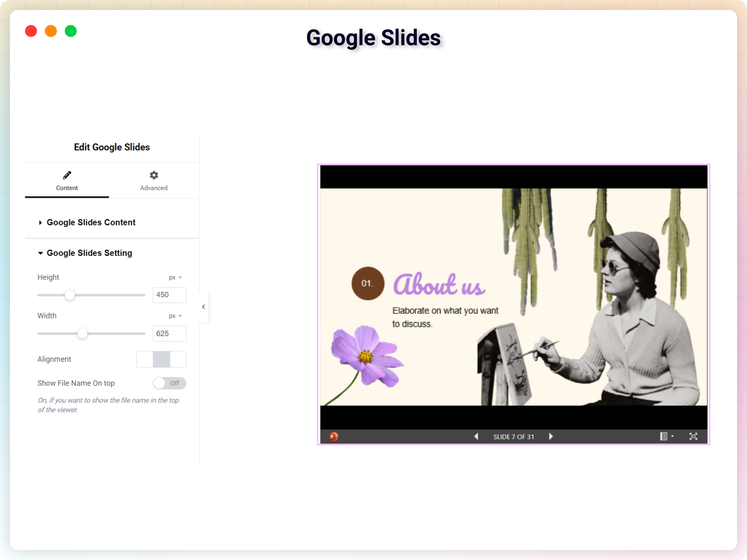
Task: Switch to the Advanced tab
Action: [x=154, y=181]
